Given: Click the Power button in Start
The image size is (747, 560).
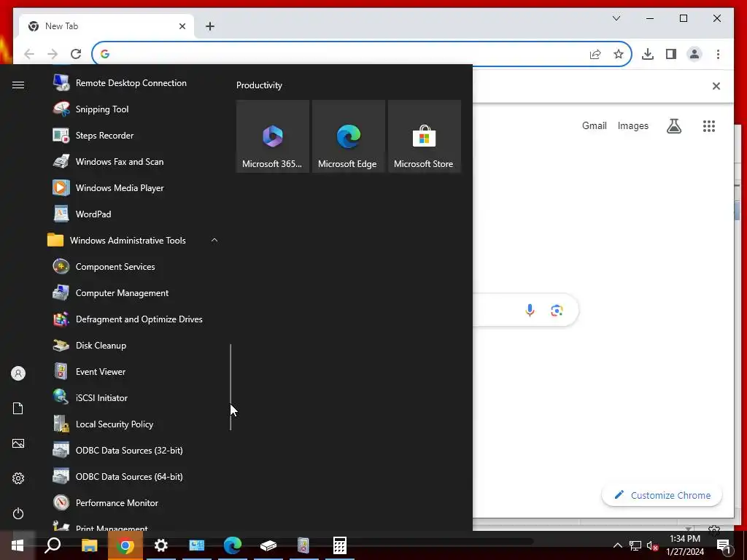Looking at the screenshot, I should tap(18, 513).
